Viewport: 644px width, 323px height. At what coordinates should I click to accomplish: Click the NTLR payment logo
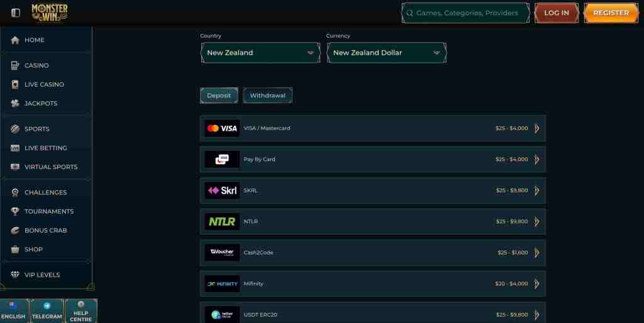tap(222, 222)
